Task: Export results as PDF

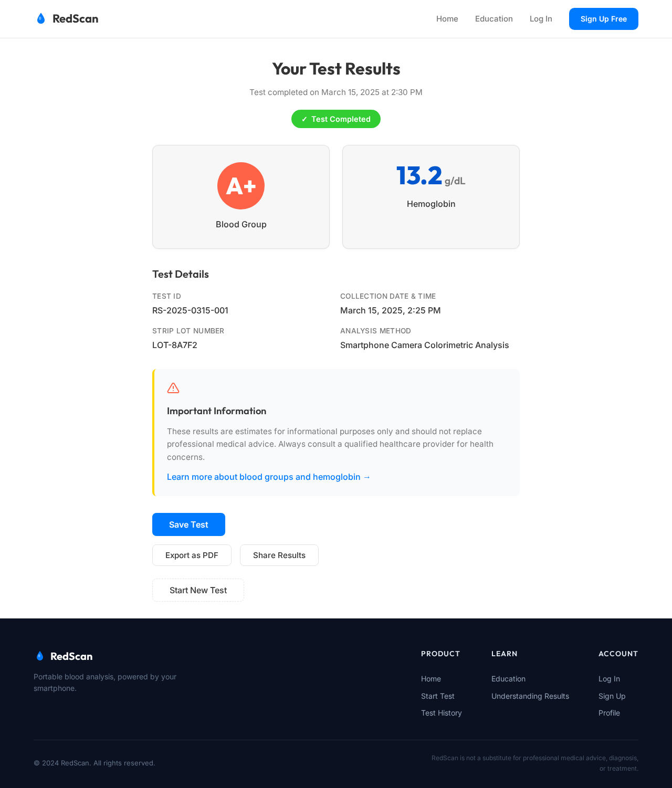Action: pyautogui.click(x=192, y=555)
